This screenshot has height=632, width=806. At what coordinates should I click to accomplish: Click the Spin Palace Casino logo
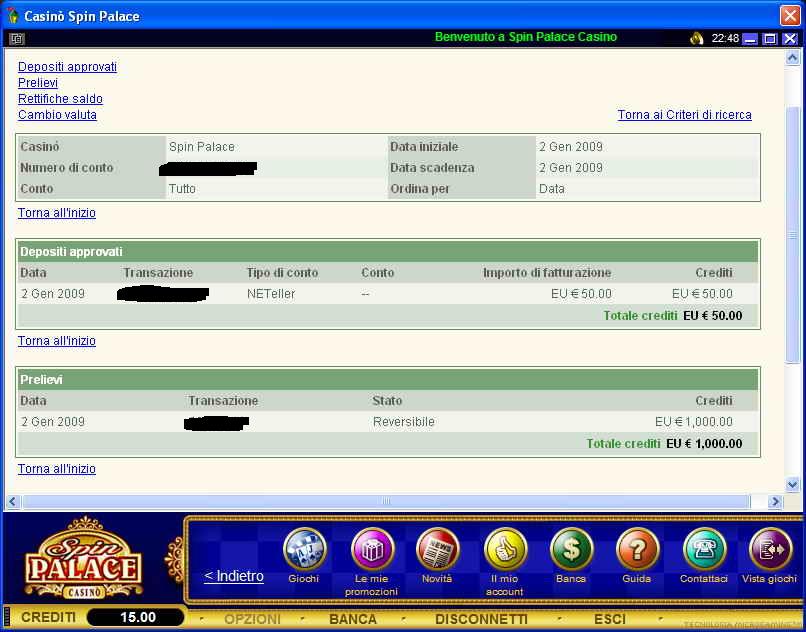(83, 559)
